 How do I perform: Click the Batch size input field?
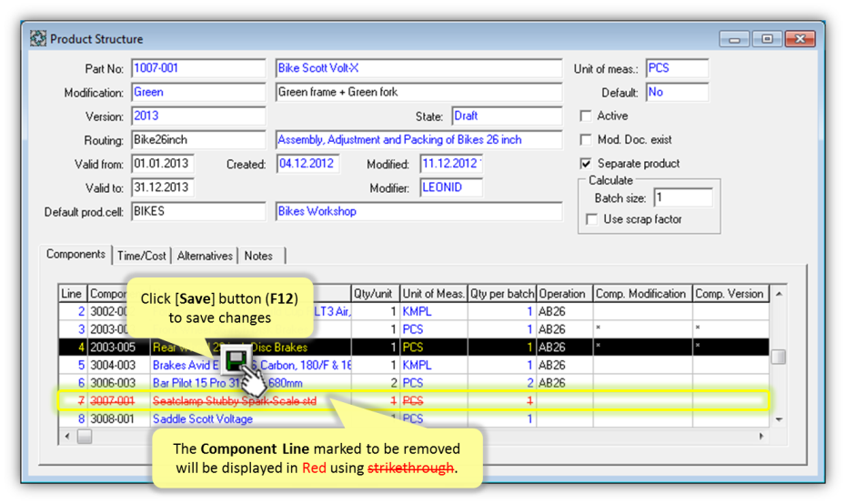point(682,198)
